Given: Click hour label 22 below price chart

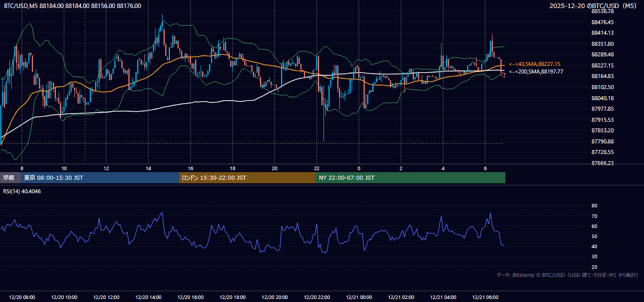Looking at the screenshot, I should (x=316, y=168).
